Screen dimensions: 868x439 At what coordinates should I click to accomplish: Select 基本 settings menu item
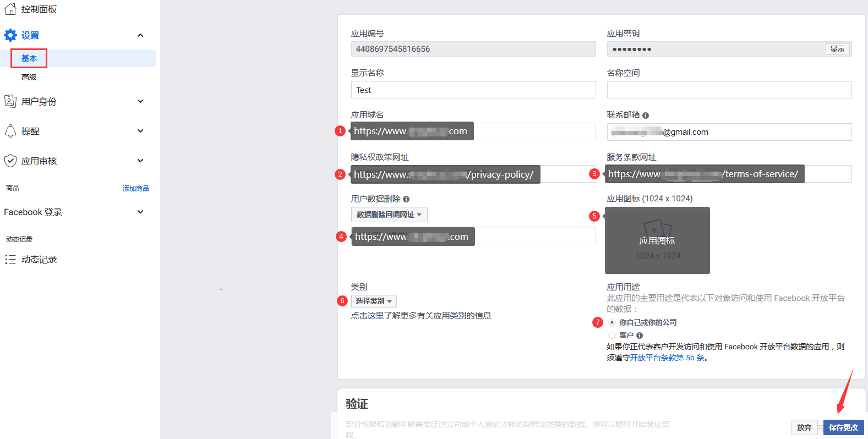coord(29,58)
